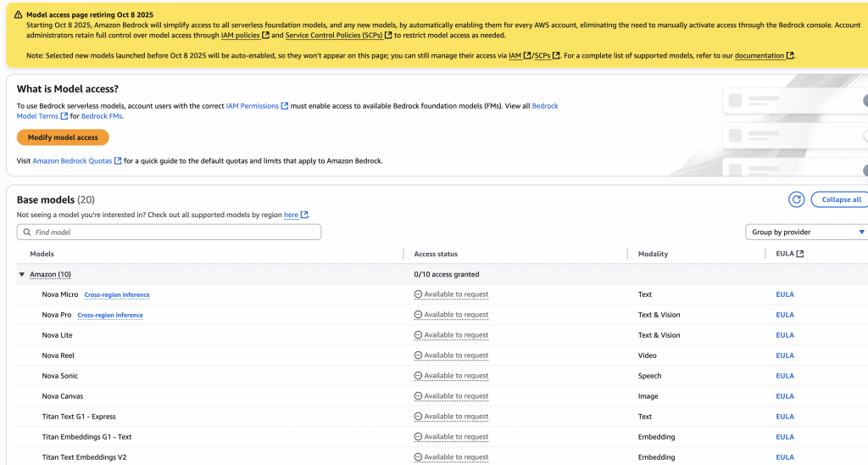Screen dimensions: 868x465
Task: Focus the Find model search field
Action: [174, 232]
